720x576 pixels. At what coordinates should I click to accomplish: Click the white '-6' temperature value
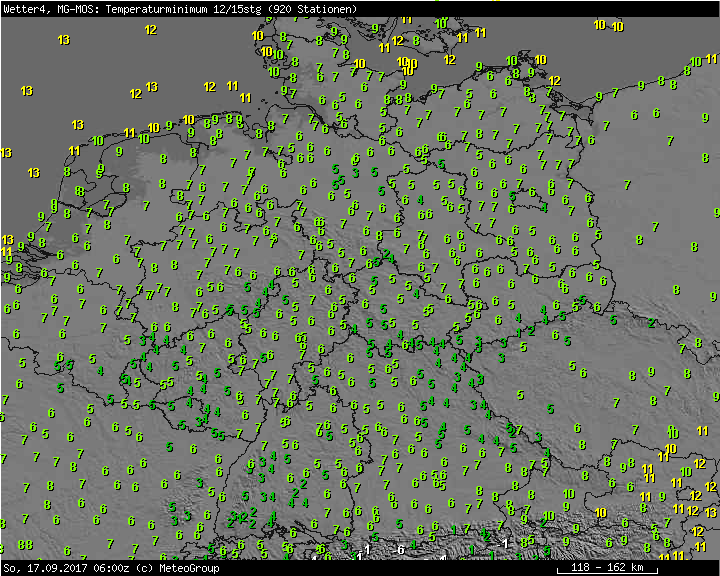399,549
